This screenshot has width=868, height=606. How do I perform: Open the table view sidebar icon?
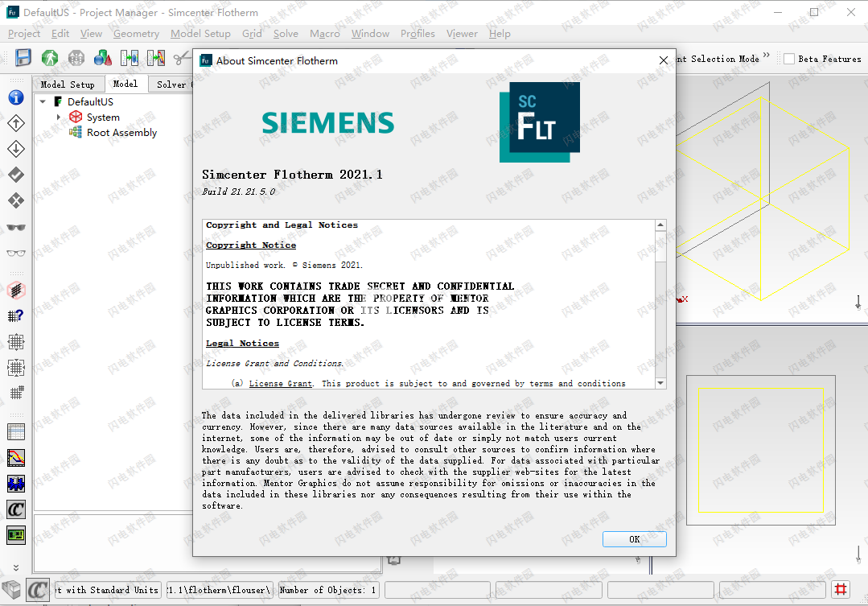pos(16,432)
